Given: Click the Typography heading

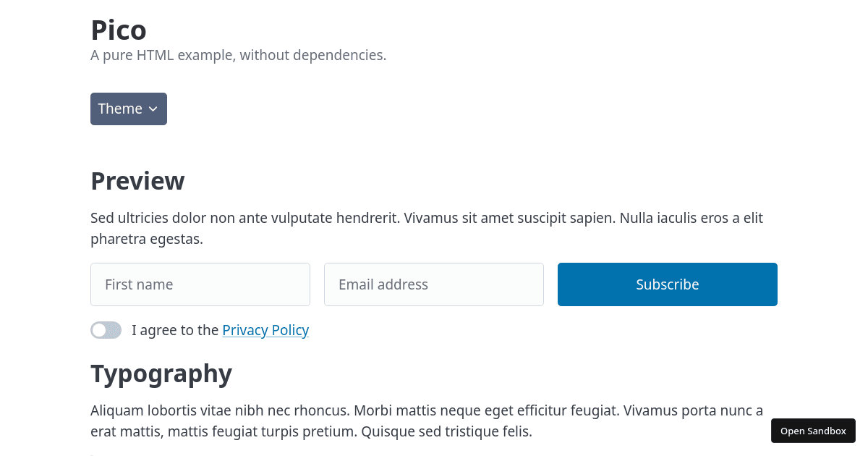Looking at the screenshot, I should click(161, 373).
